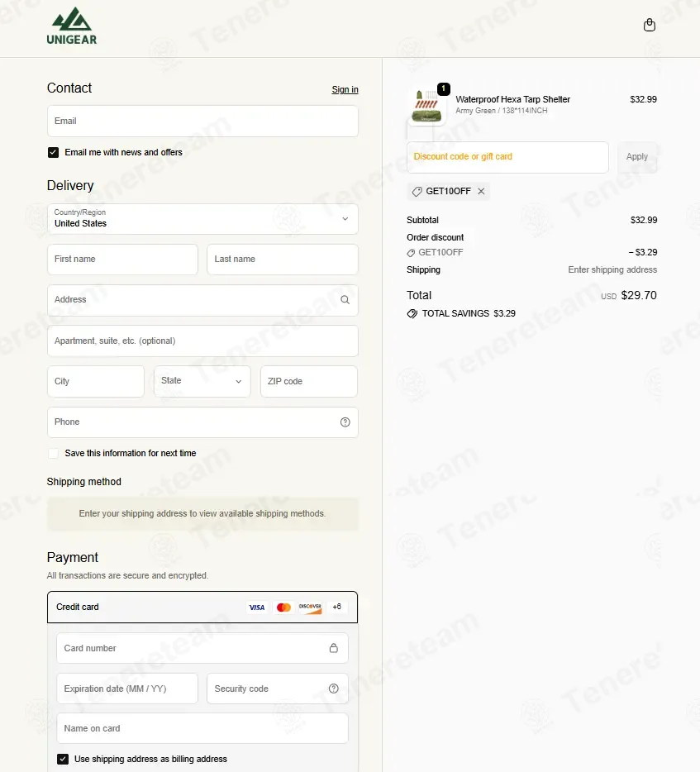
Task: Focus the Email input field
Action: point(202,122)
